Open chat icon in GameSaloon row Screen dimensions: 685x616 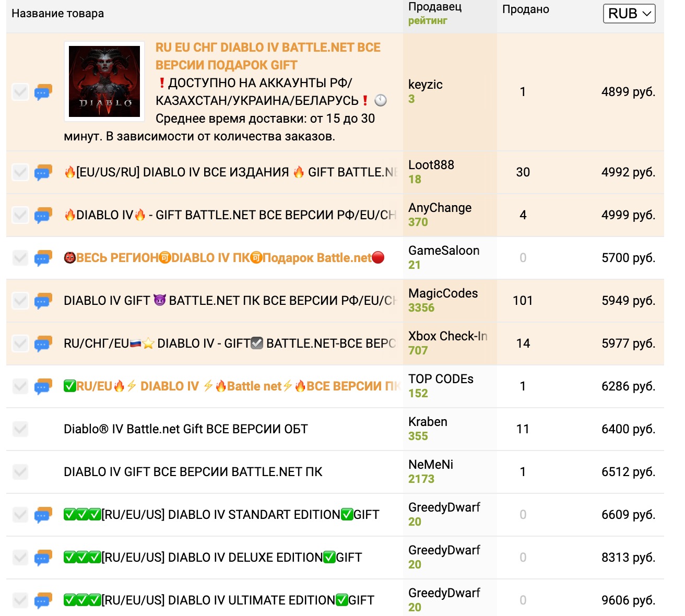(x=43, y=258)
